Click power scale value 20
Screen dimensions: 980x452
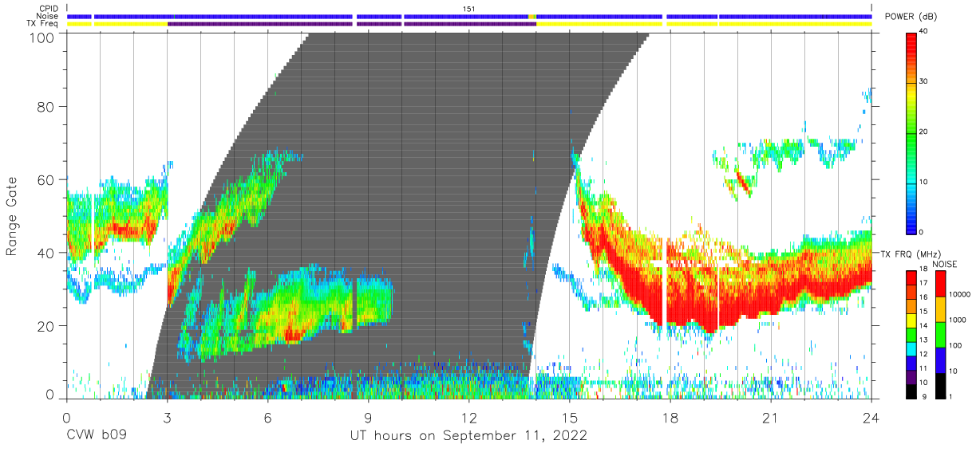[x=924, y=132]
